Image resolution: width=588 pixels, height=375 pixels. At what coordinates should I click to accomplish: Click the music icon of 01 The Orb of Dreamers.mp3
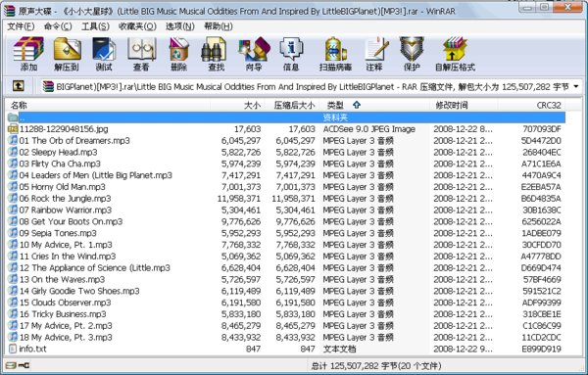pos(13,140)
